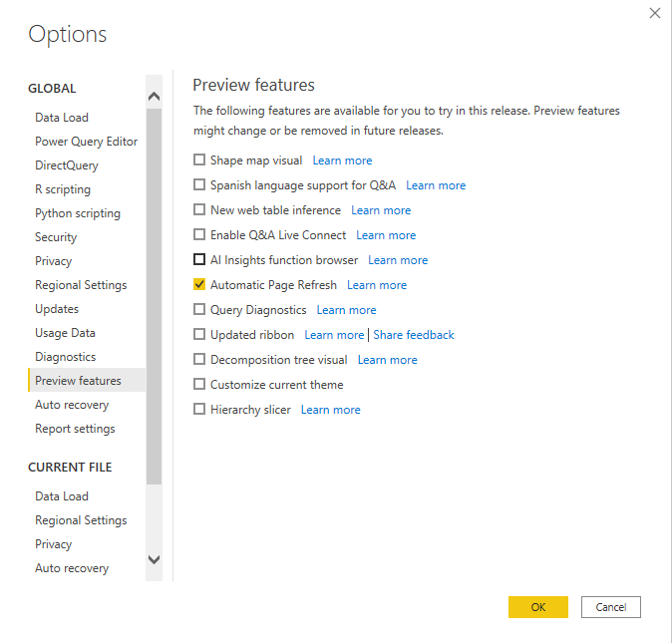
Task: Click the sidebar scroll up arrow
Action: [x=154, y=97]
